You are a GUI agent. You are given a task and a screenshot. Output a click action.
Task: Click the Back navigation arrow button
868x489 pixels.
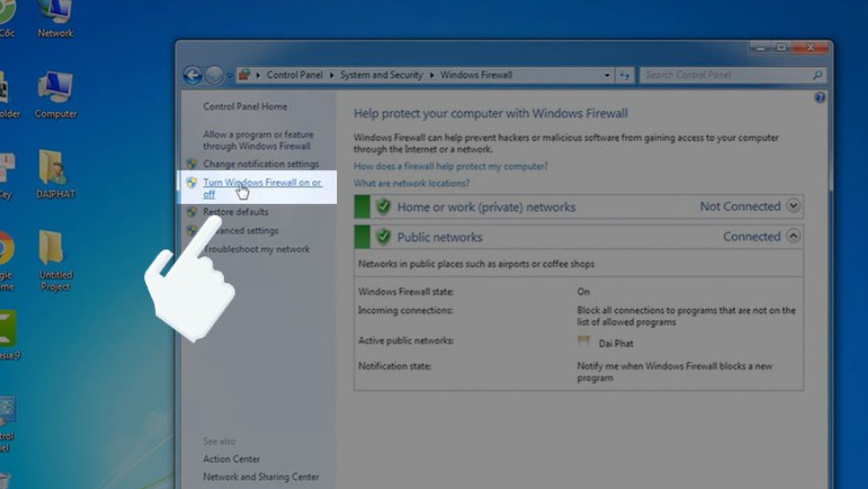(193, 76)
